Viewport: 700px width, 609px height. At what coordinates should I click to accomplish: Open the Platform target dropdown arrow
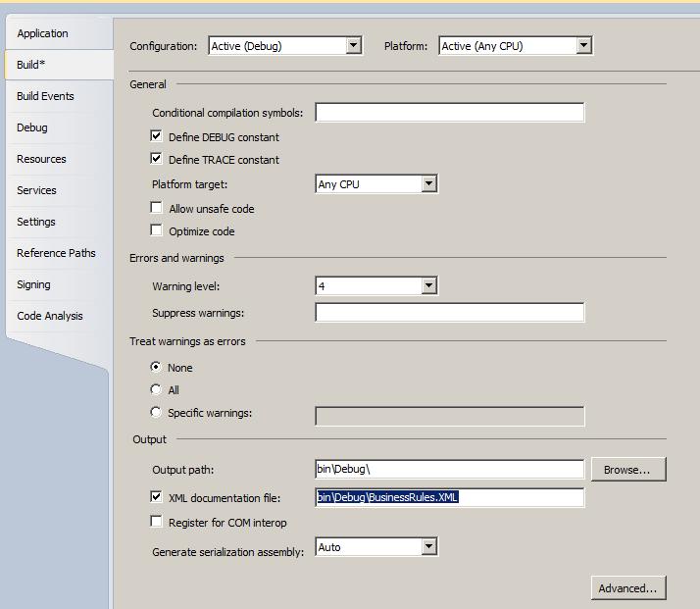[x=428, y=183]
